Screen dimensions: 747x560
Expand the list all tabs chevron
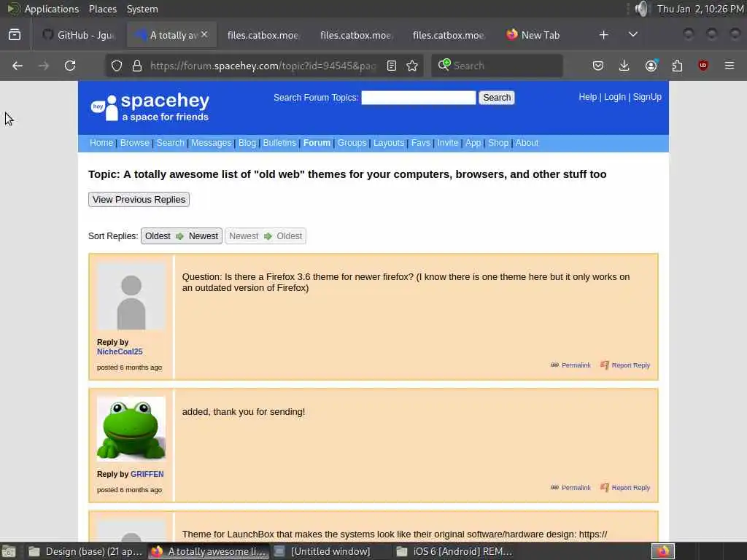(x=633, y=35)
